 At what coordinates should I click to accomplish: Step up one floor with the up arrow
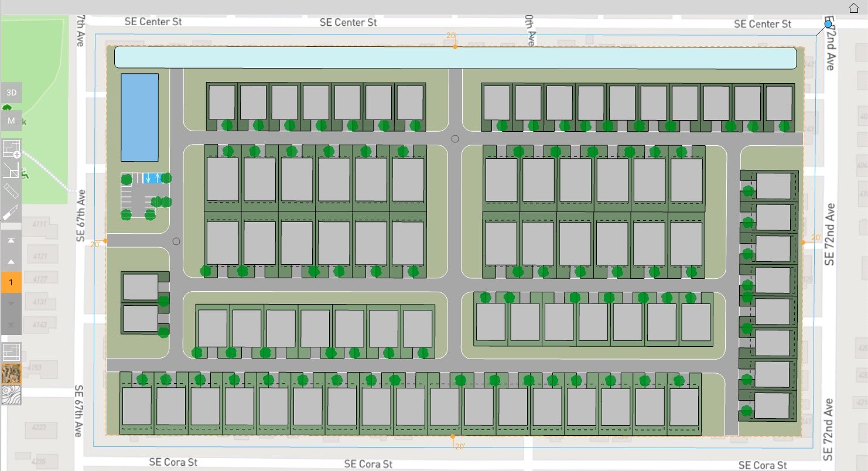(10, 262)
